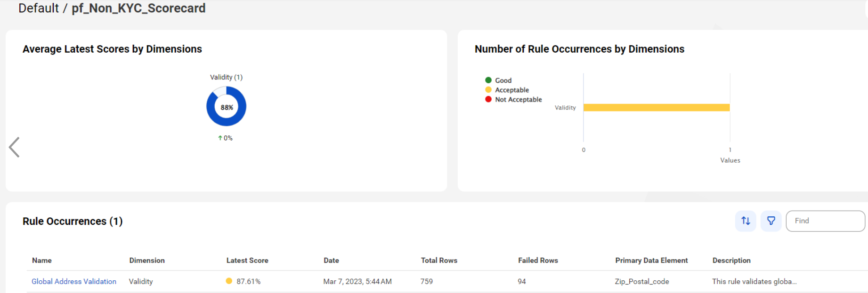Click the Primary Data Element column header
The image size is (868, 293).
(651, 260)
